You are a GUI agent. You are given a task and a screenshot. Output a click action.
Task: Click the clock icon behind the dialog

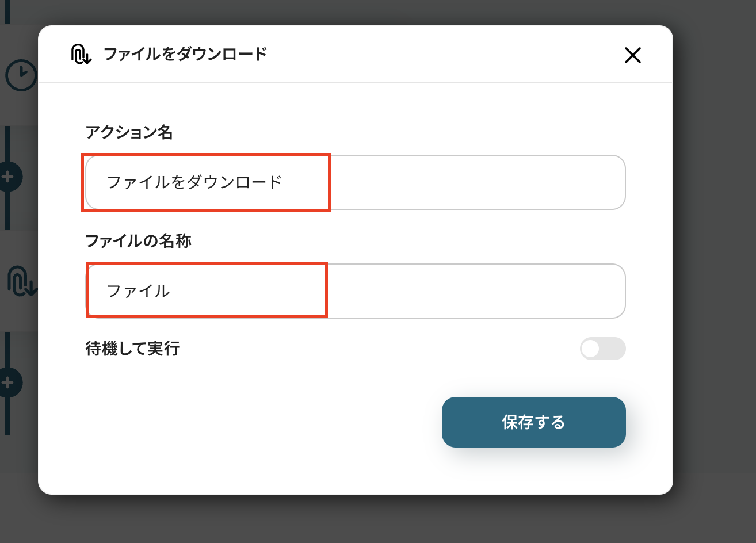click(20, 75)
